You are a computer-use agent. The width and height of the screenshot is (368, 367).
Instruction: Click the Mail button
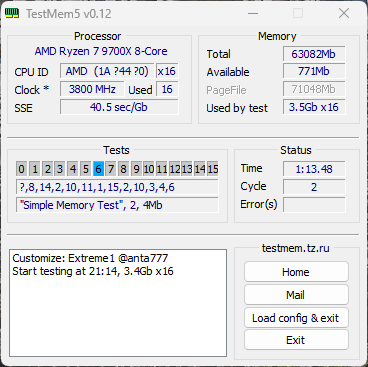[296, 295]
